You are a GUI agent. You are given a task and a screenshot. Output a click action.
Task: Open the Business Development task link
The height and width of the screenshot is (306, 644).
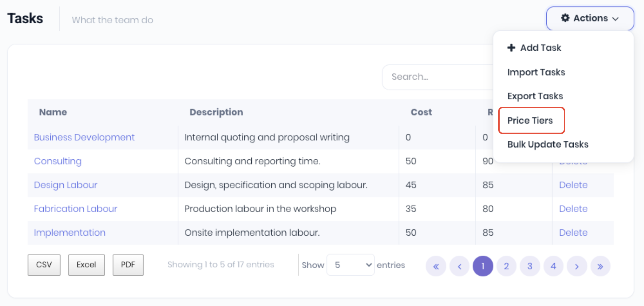[84, 137]
